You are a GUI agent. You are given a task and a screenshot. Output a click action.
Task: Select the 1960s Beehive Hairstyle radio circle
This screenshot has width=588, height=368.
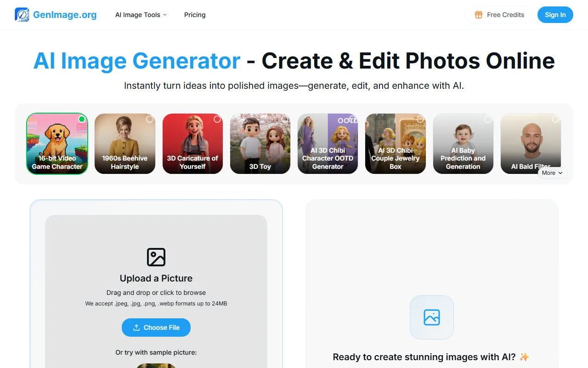point(150,119)
